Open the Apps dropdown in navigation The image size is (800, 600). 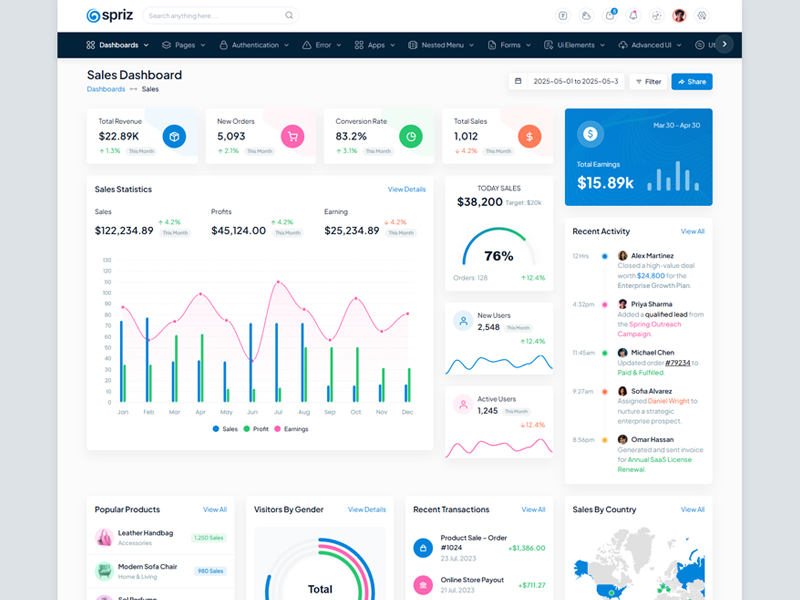coord(375,45)
